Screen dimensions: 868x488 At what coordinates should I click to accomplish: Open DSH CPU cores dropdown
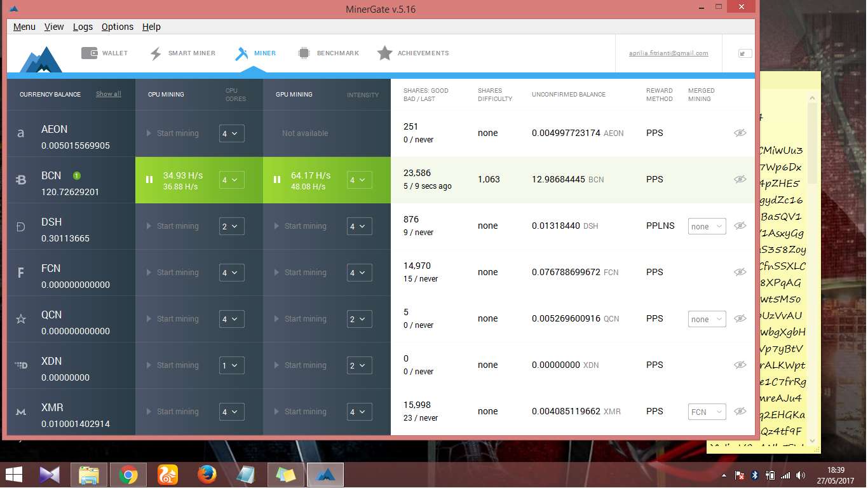click(x=231, y=226)
